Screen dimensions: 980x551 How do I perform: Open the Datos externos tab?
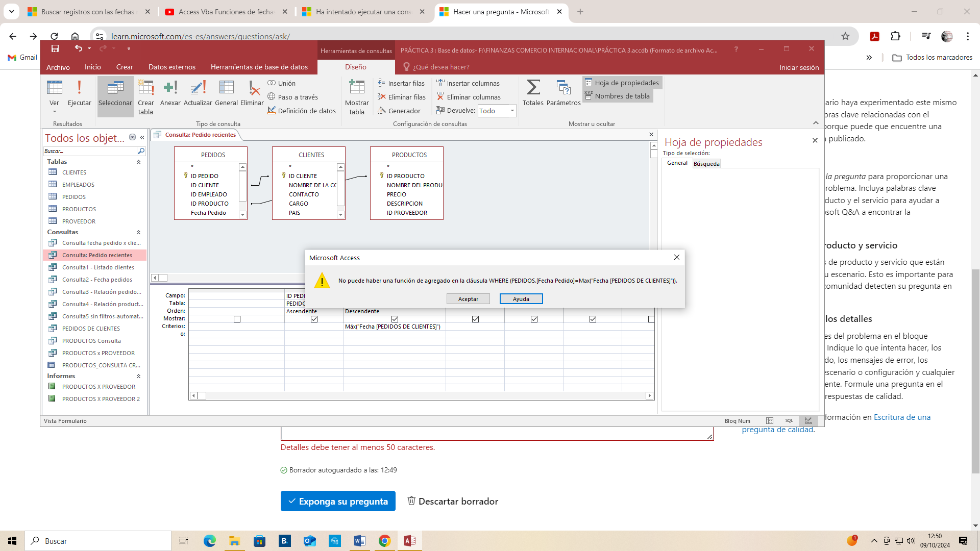(x=172, y=67)
